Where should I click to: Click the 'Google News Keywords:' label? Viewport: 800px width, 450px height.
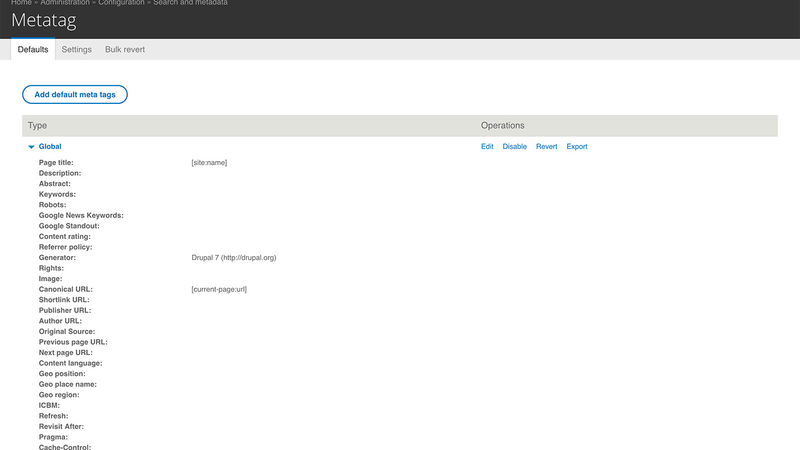click(x=81, y=215)
